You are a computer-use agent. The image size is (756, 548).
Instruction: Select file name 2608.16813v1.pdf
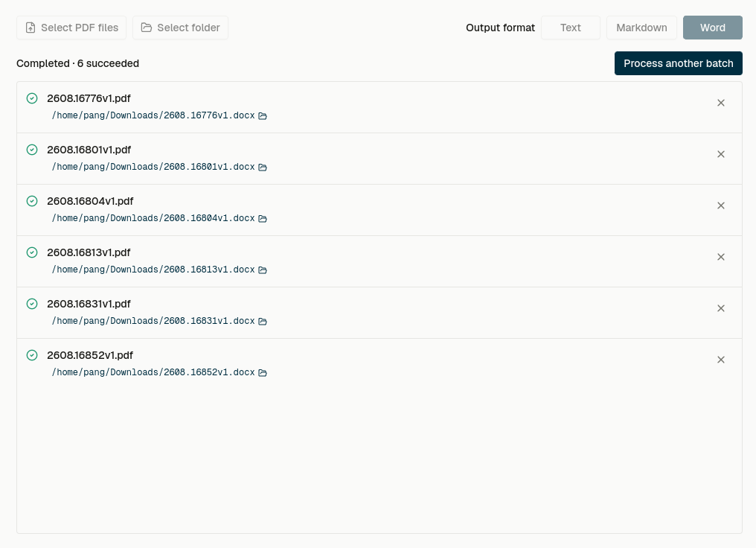pyautogui.click(x=89, y=252)
